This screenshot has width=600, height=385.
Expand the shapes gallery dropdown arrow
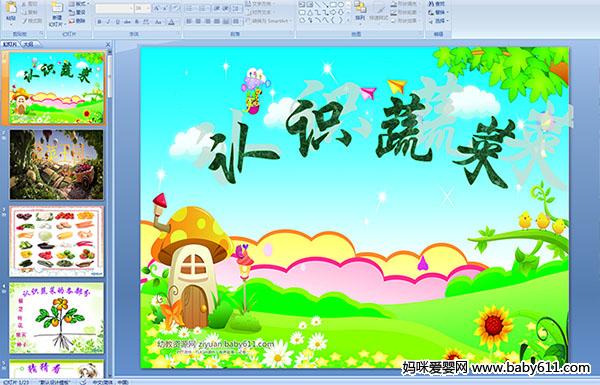[x=349, y=20]
